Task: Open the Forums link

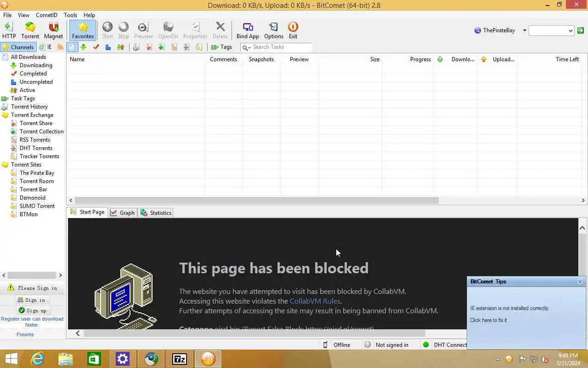Action: [x=25, y=334]
